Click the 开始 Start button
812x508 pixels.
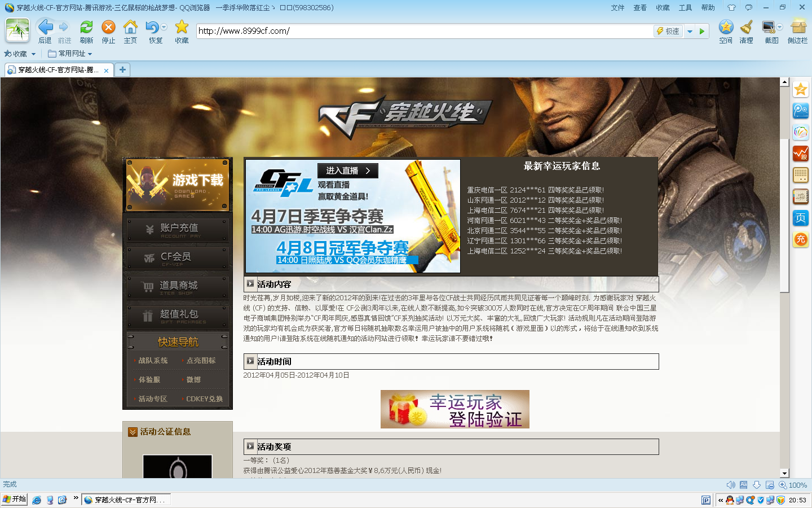pyautogui.click(x=15, y=500)
